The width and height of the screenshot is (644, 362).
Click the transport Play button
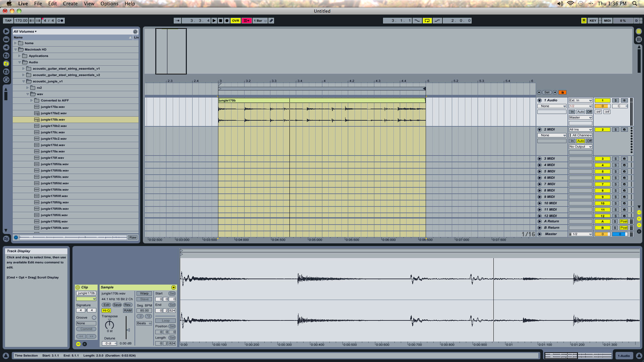[214, 21]
